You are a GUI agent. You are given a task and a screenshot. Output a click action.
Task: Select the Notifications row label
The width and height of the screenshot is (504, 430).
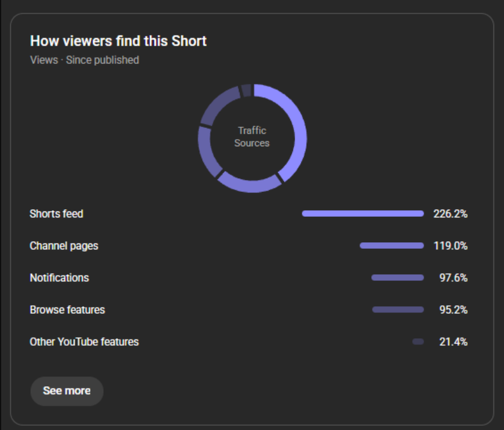pos(59,278)
